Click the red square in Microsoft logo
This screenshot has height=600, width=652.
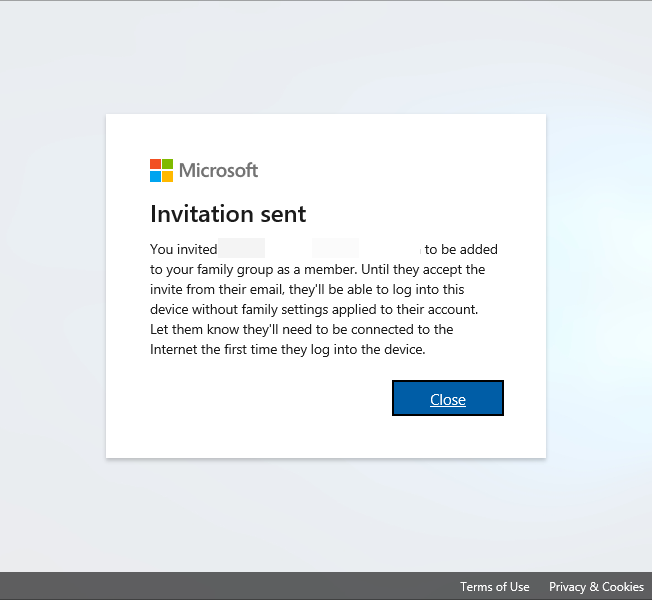pyautogui.click(x=156, y=164)
